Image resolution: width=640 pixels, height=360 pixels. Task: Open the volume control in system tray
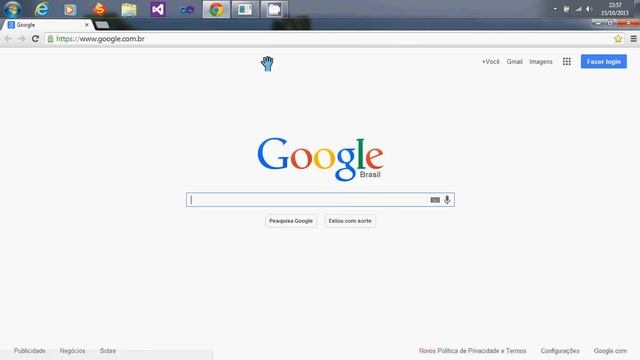[589, 9]
